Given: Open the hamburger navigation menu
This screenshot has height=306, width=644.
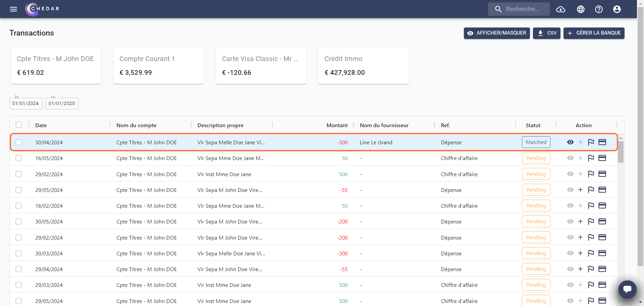Looking at the screenshot, I should click(x=13, y=9).
